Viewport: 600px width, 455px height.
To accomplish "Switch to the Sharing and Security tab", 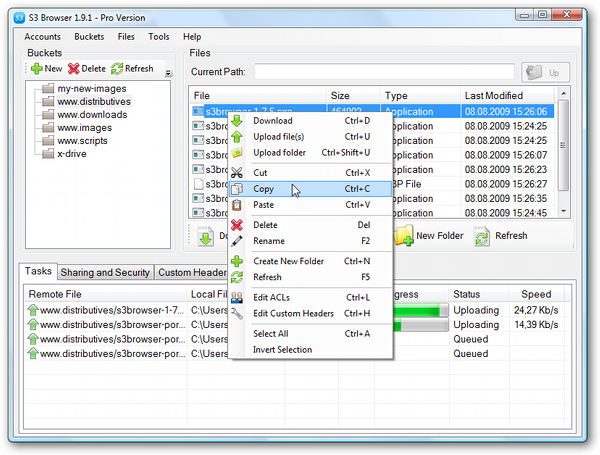I will (105, 272).
